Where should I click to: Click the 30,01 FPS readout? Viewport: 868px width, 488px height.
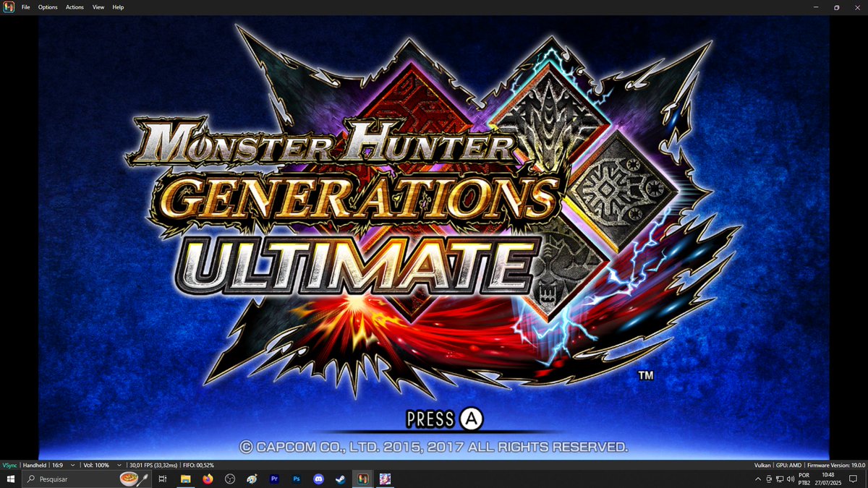click(153, 465)
